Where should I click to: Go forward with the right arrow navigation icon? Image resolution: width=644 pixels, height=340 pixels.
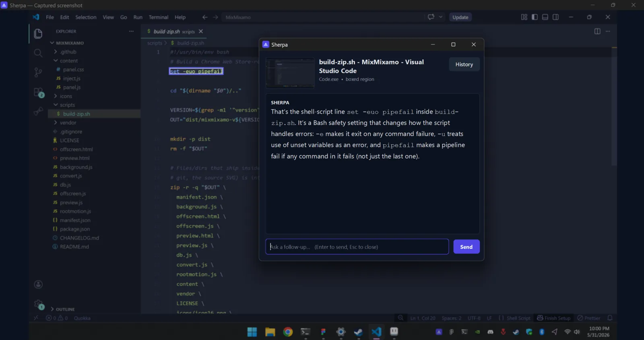point(215,17)
